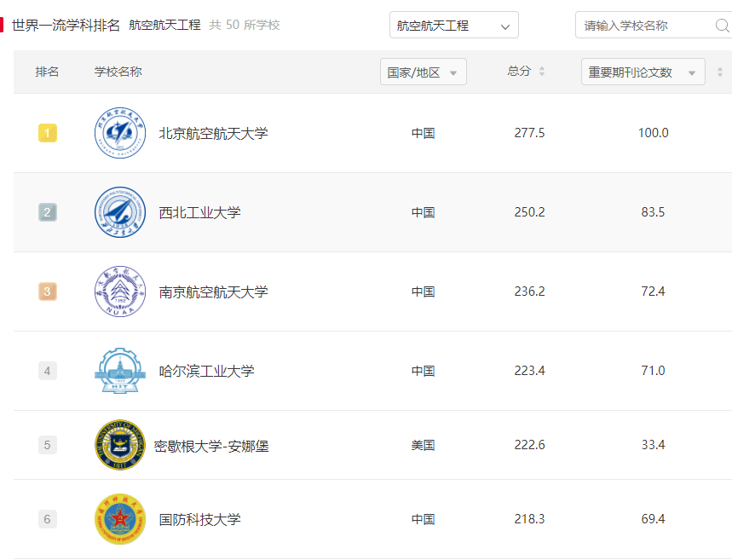
Task: Open 西北工业大学 link
Action: pos(199,212)
